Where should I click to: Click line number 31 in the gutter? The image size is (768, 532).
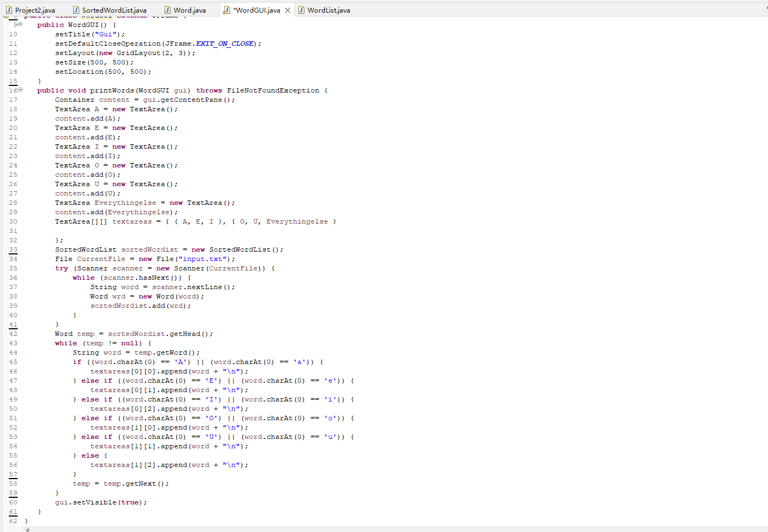(13, 231)
